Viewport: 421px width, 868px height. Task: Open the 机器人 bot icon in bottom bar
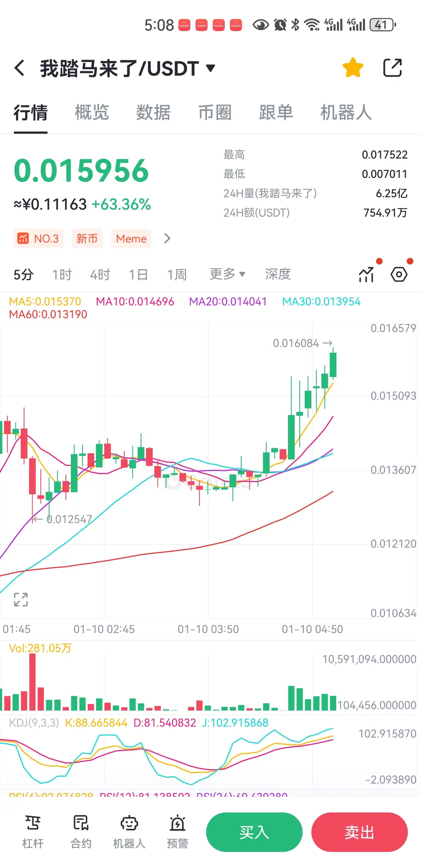pos(129,832)
